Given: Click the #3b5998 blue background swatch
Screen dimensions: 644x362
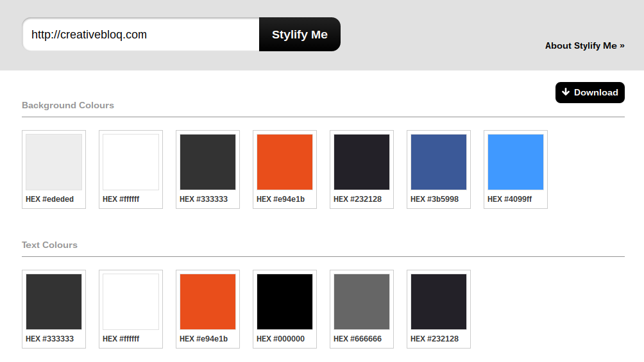Looking at the screenshot, I should [439, 162].
